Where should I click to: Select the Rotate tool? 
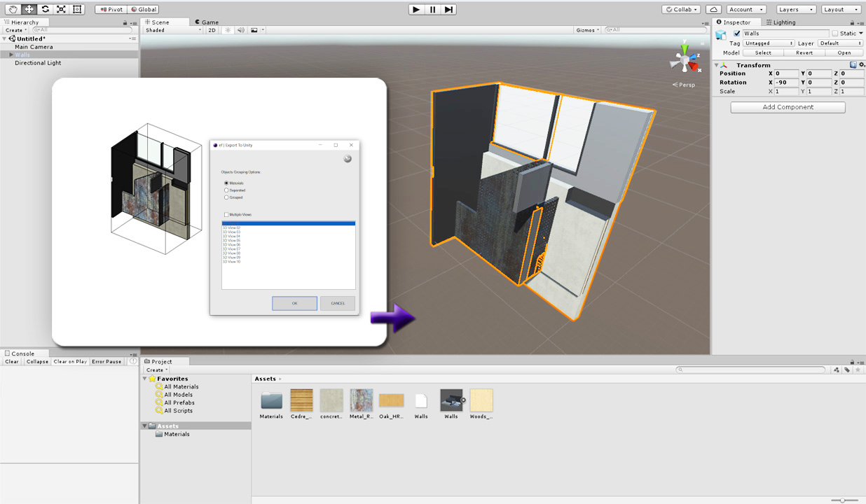pyautogui.click(x=45, y=10)
